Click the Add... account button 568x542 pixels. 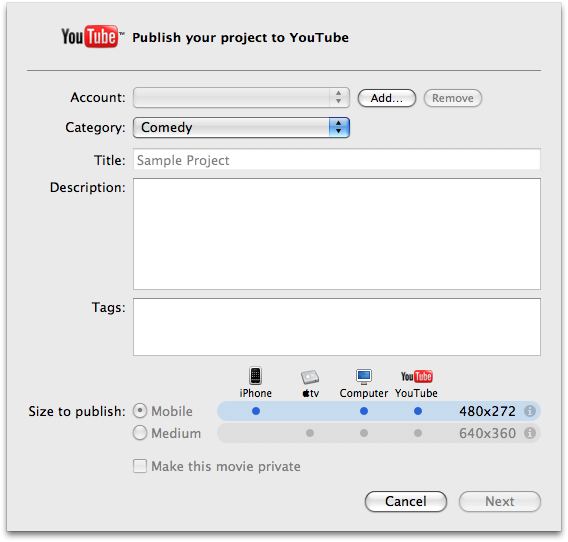click(x=387, y=98)
